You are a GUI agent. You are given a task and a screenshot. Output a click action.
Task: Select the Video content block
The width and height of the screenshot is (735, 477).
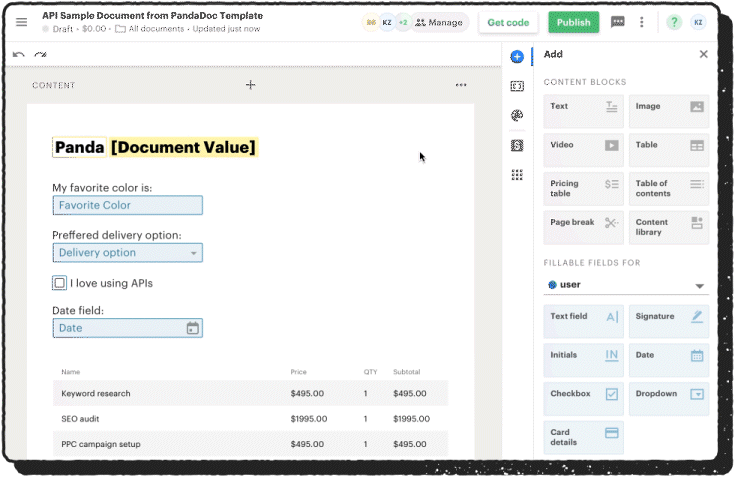pyautogui.click(x=583, y=150)
